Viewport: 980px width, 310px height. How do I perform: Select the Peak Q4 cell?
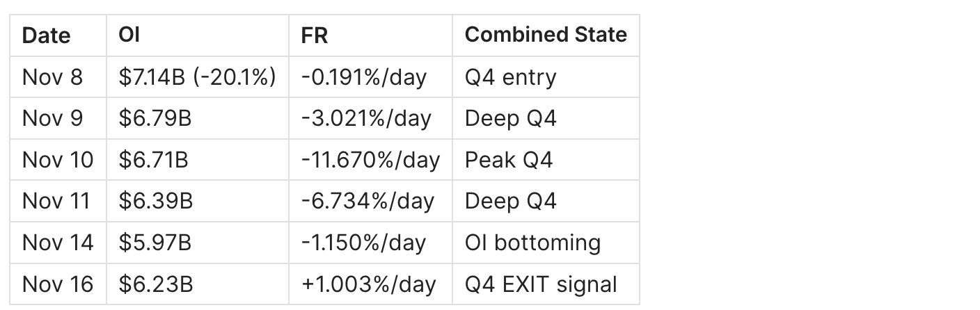coord(509,160)
